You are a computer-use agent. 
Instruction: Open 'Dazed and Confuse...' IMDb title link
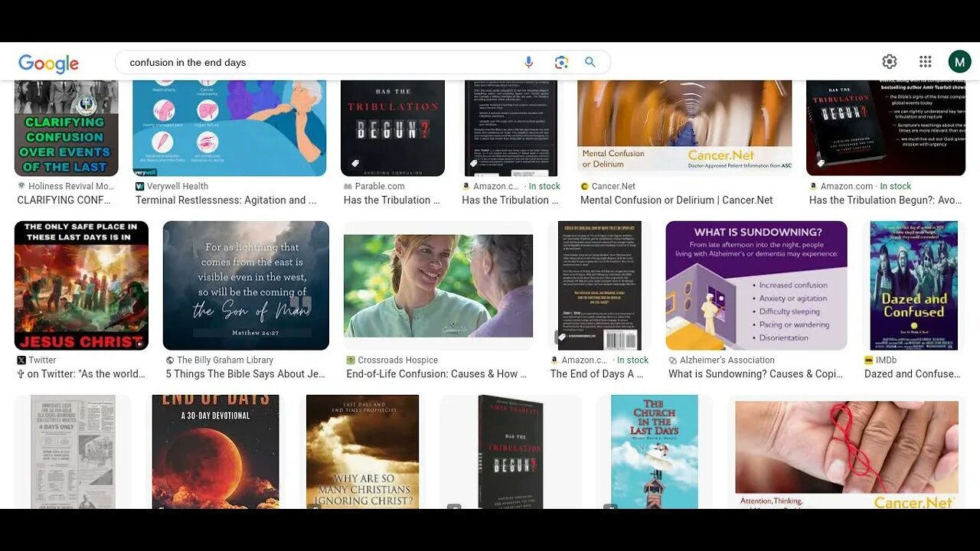(x=913, y=374)
